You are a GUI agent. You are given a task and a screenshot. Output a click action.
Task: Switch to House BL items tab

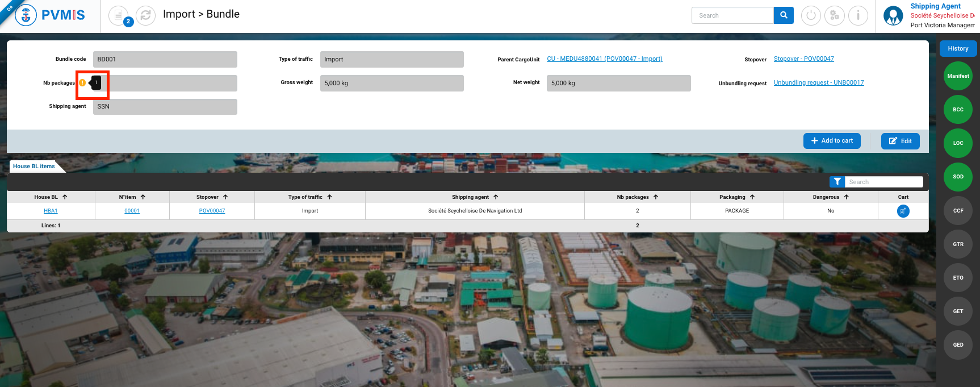[34, 167]
